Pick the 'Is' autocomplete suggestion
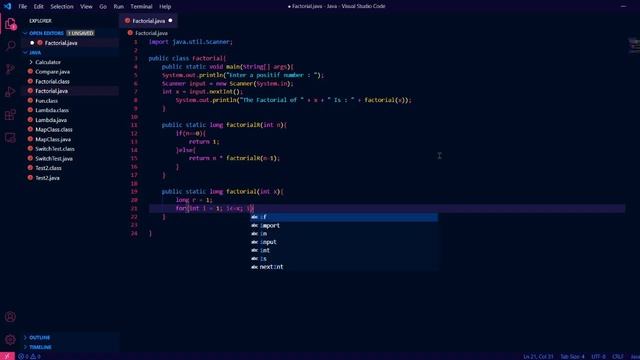 pos(344,259)
